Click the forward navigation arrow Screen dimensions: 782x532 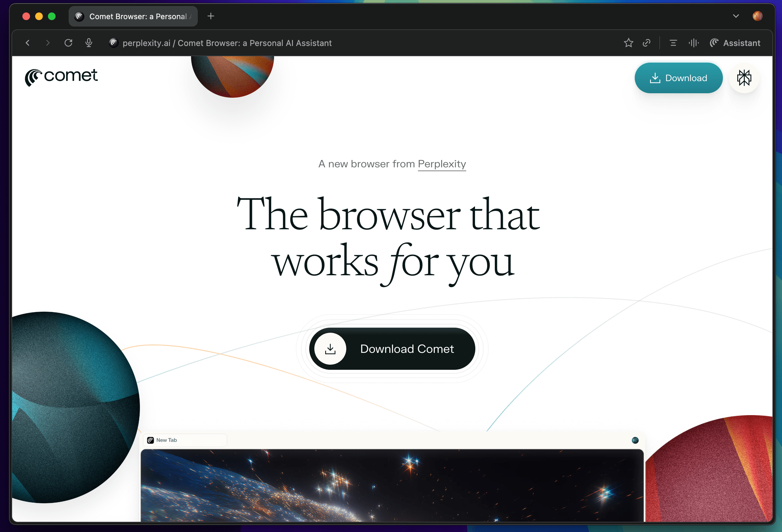point(48,43)
